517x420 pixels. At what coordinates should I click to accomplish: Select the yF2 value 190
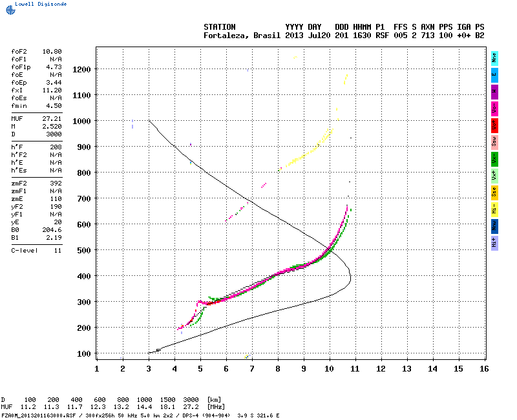click(x=56, y=207)
